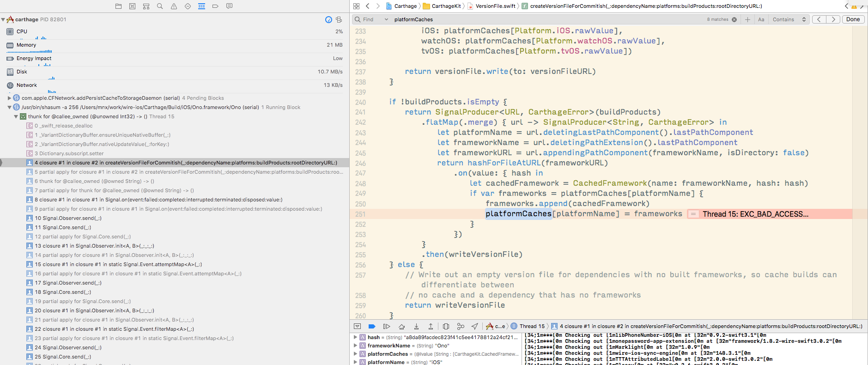Open the Report navigator speech icon
Viewport: 868px width, 365px height.
pyautogui.click(x=229, y=6)
